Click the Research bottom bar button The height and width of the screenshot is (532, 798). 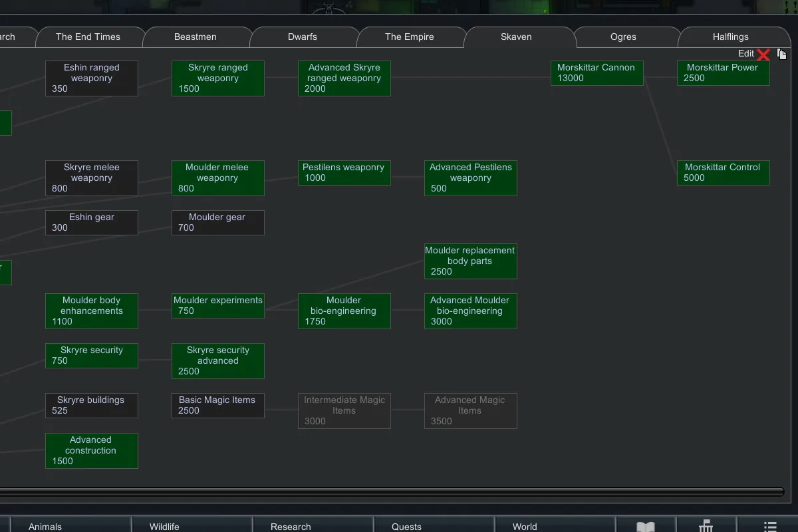[291, 526]
